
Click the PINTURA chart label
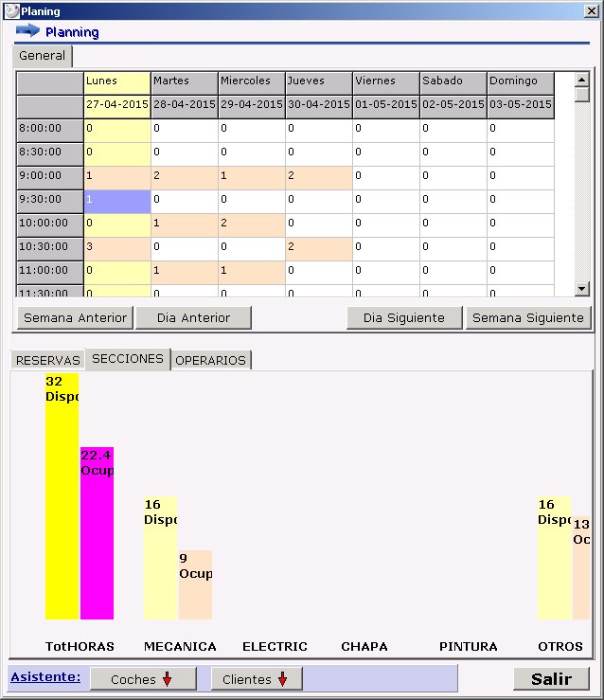coord(469,646)
